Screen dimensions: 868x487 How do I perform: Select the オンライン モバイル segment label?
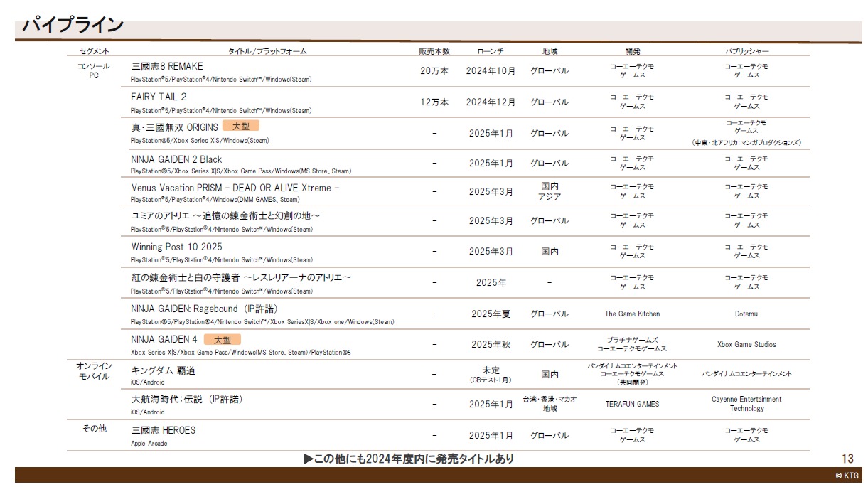point(94,371)
